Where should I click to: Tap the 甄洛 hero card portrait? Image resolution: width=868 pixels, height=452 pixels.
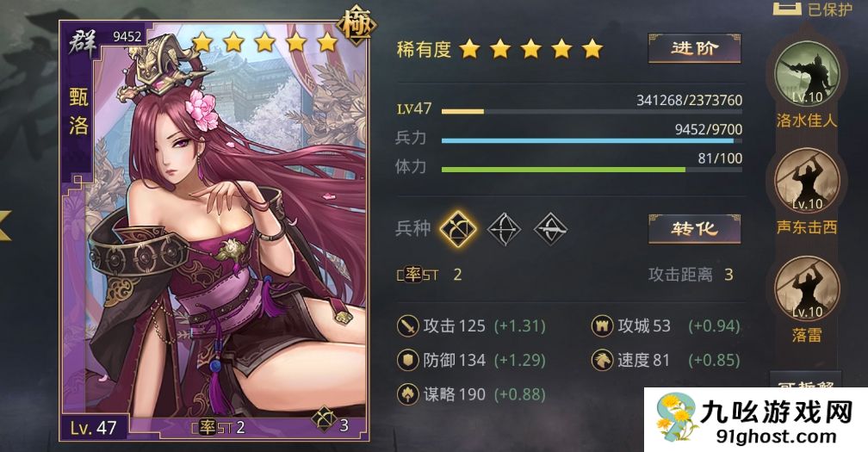click(214, 230)
